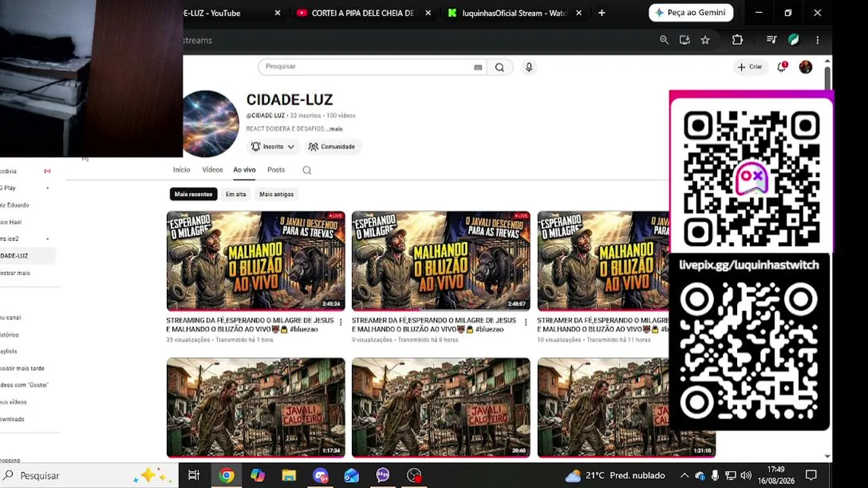Open CIDADE-LUZ channel profile picture

point(210,124)
